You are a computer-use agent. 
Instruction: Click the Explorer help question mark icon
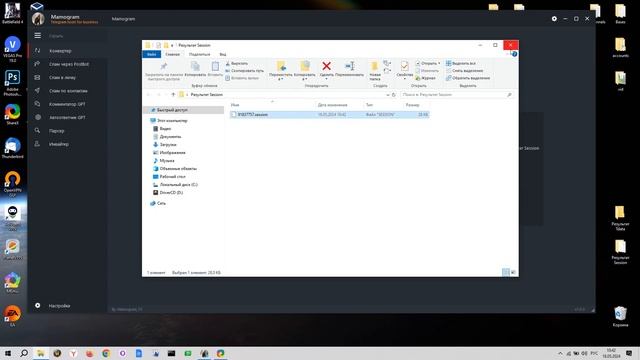(x=514, y=54)
